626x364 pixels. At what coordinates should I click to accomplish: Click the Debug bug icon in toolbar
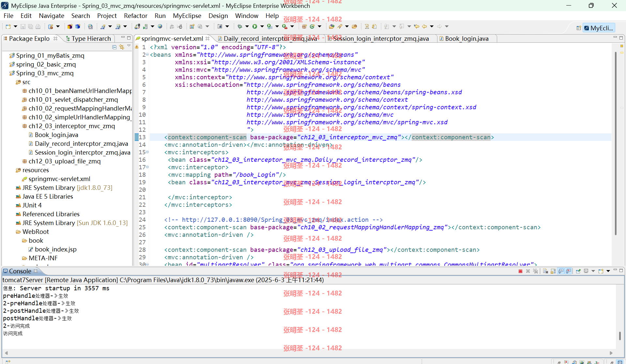(x=240, y=26)
